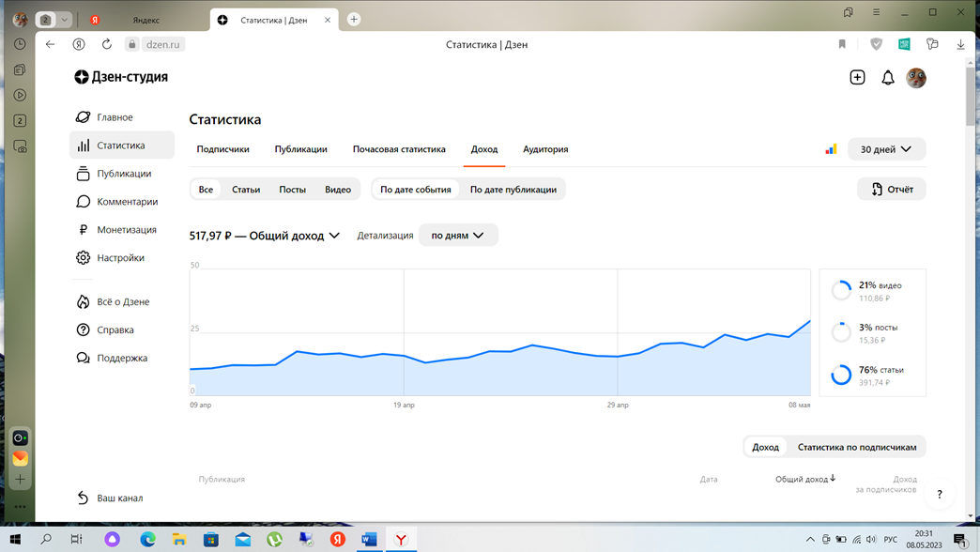Open Поддержка support

point(122,358)
